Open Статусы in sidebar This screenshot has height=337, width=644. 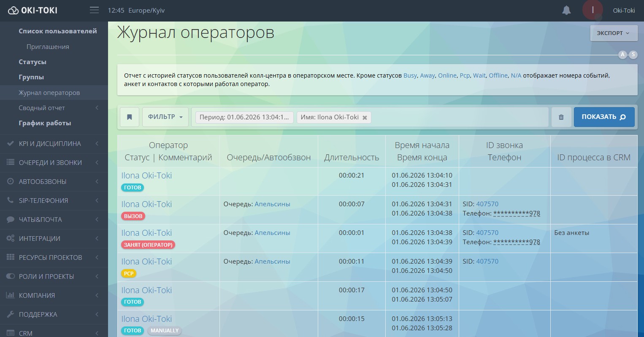[x=32, y=62]
